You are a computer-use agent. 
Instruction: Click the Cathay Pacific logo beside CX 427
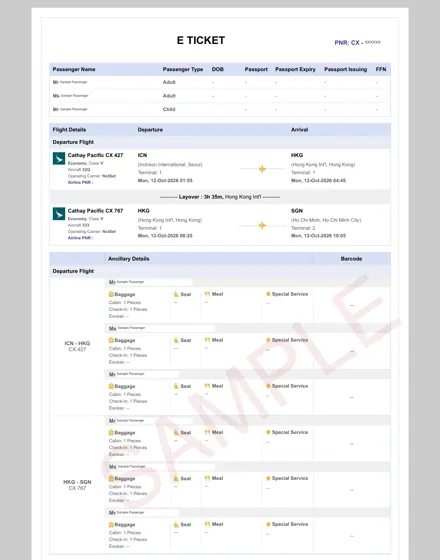(59, 158)
